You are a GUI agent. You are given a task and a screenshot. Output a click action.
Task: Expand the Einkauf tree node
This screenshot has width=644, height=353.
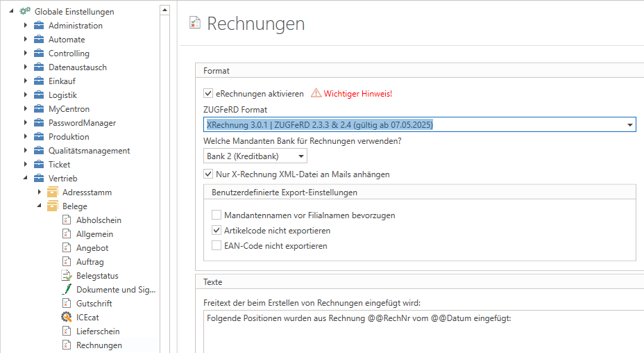(x=26, y=81)
